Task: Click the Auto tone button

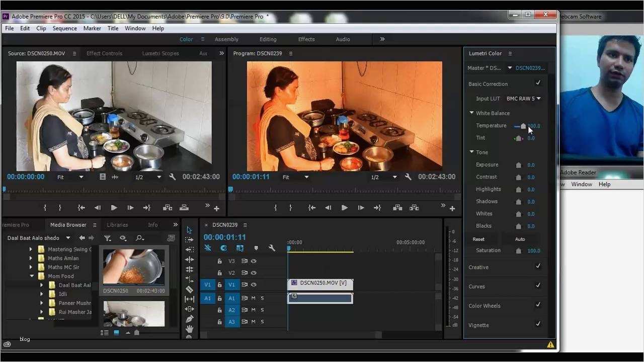Action: point(520,239)
